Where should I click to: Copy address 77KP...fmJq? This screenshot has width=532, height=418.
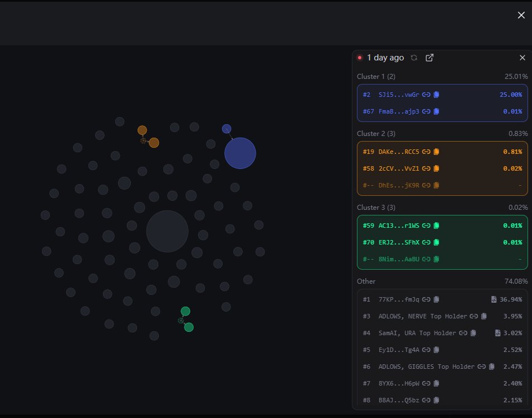coord(436,299)
